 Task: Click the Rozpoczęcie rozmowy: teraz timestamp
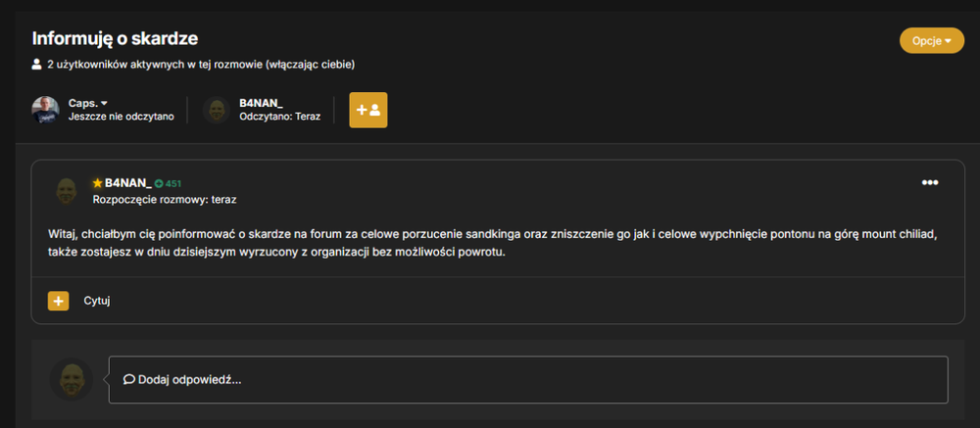click(x=165, y=200)
